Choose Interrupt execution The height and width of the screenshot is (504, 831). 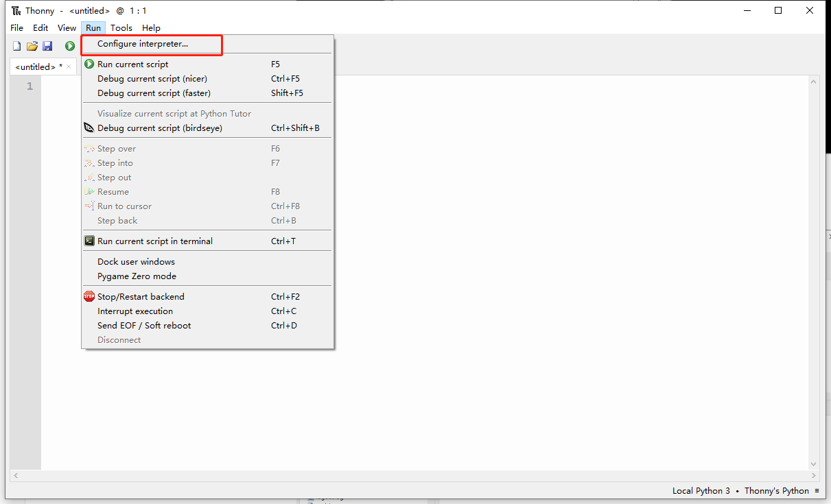click(207, 311)
